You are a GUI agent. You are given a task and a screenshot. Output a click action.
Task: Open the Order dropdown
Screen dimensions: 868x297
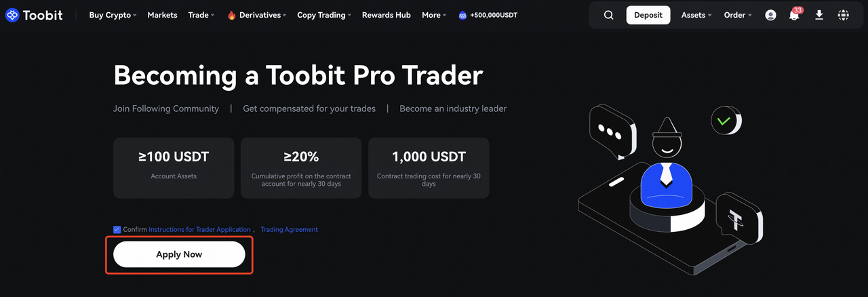738,15
